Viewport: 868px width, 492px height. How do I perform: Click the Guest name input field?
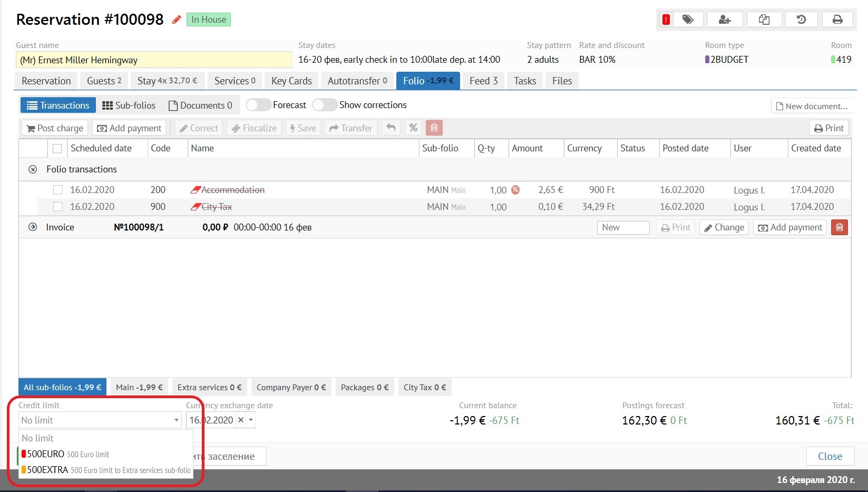tap(153, 60)
